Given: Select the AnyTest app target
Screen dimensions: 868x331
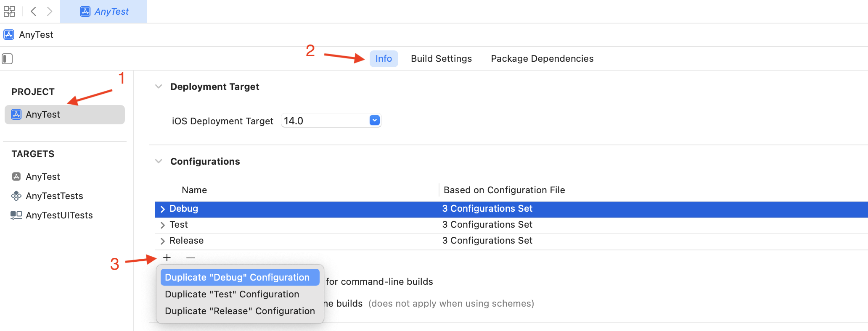Looking at the screenshot, I should 42,176.
